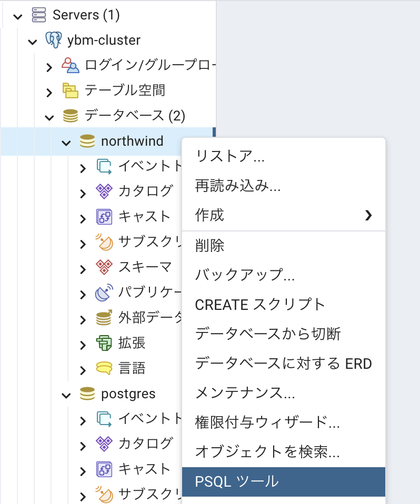Viewport: 420px width, 504px height.
Task: Click the キャスト icon under postgres
Action: tap(104, 469)
